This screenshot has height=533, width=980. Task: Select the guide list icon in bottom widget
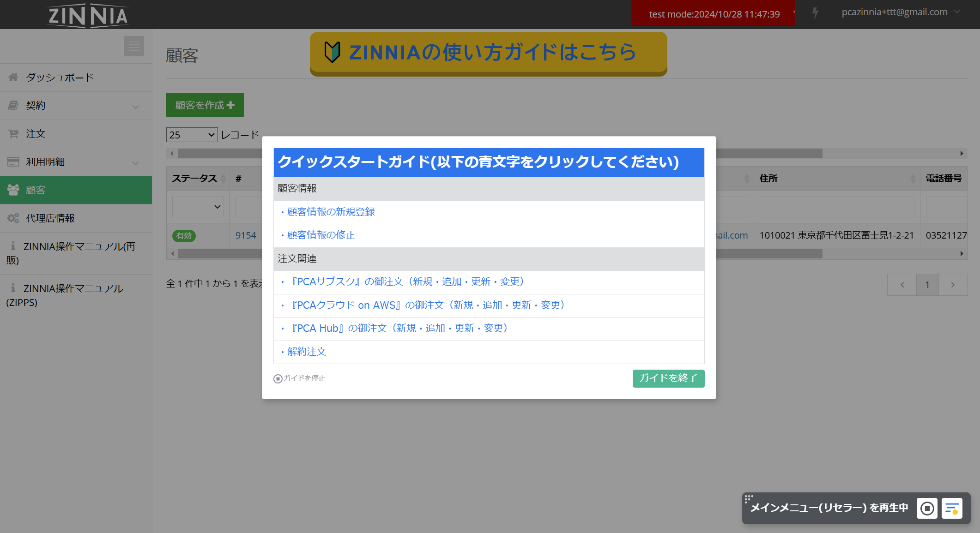[952, 508]
